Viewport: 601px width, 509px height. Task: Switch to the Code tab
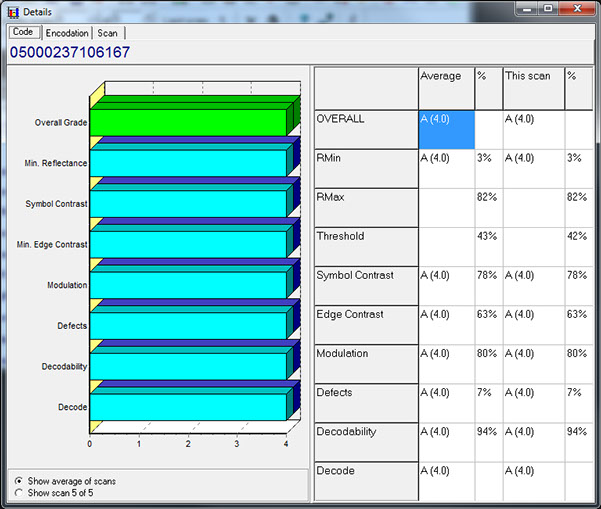pyautogui.click(x=24, y=32)
